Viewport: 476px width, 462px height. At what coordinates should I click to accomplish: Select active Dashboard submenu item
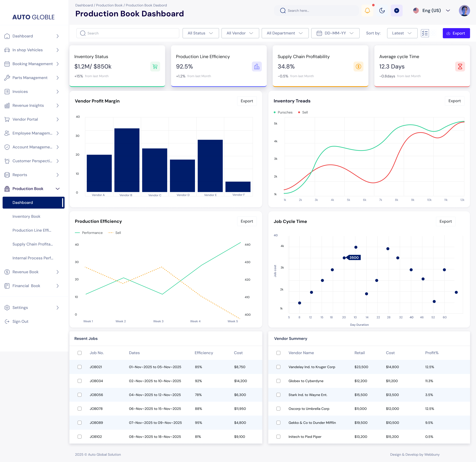pos(33,203)
